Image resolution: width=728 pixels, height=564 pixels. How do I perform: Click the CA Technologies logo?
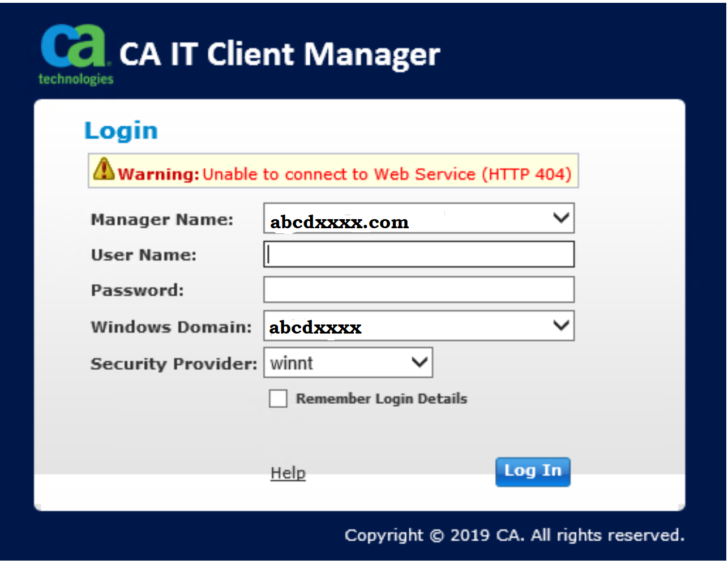[75, 54]
